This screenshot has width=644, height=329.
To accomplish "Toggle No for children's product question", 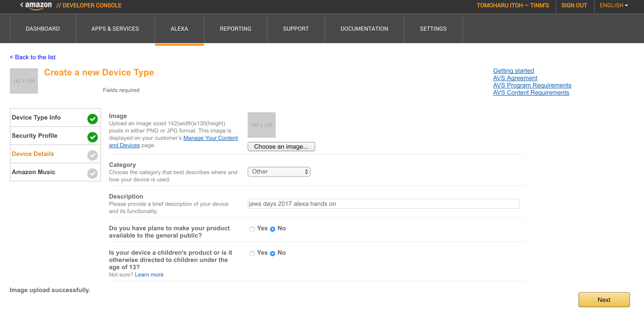I will click(273, 253).
